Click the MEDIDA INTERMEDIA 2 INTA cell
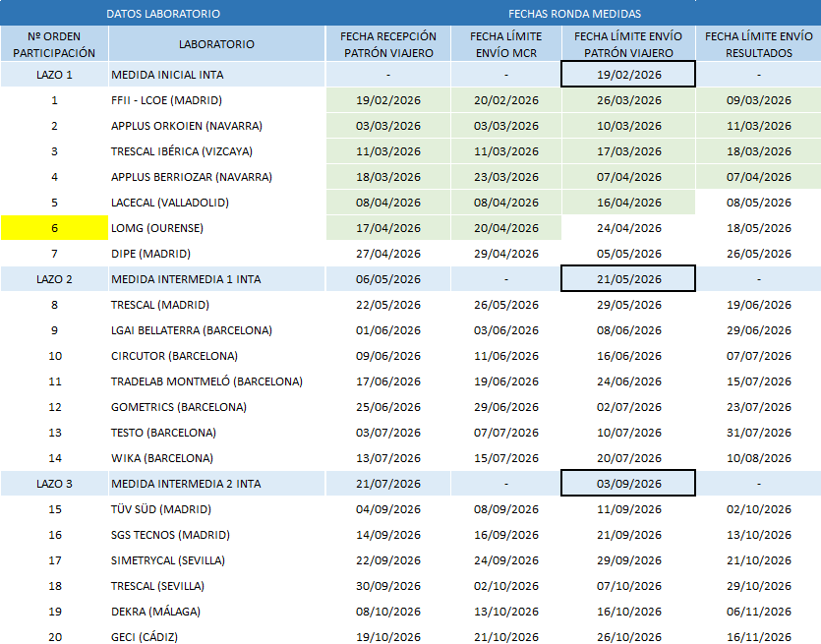821x644 pixels. [x=216, y=484]
